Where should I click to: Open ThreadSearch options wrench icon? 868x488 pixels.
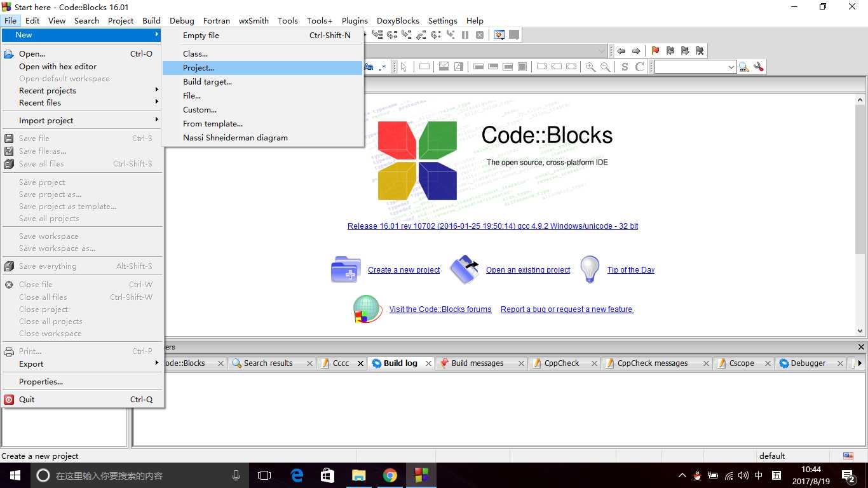759,67
